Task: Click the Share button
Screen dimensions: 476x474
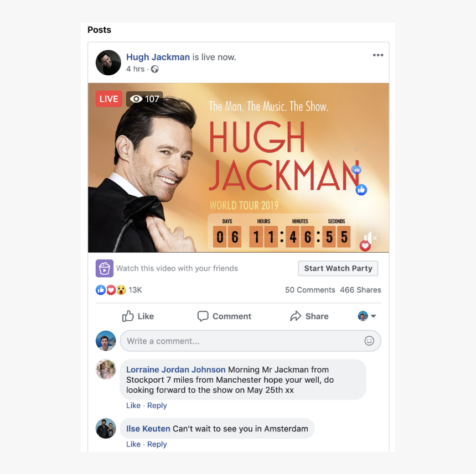Action: (x=309, y=316)
